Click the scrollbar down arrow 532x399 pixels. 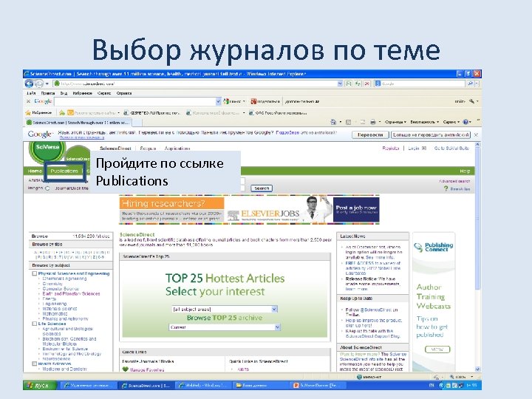pos(477,369)
